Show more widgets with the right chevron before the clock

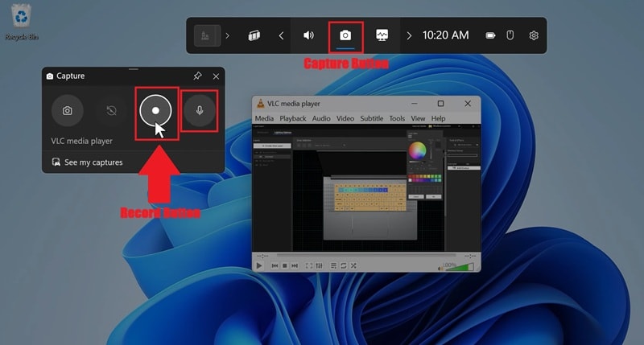(409, 35)
